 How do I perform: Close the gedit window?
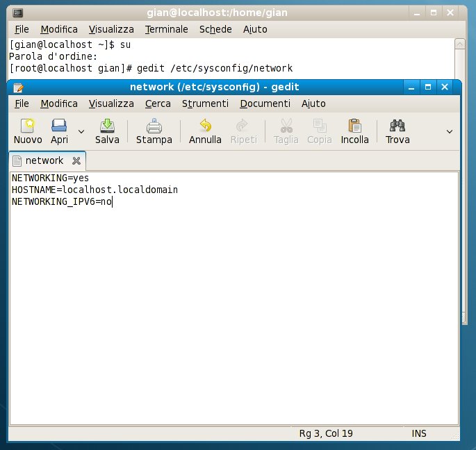445,87
